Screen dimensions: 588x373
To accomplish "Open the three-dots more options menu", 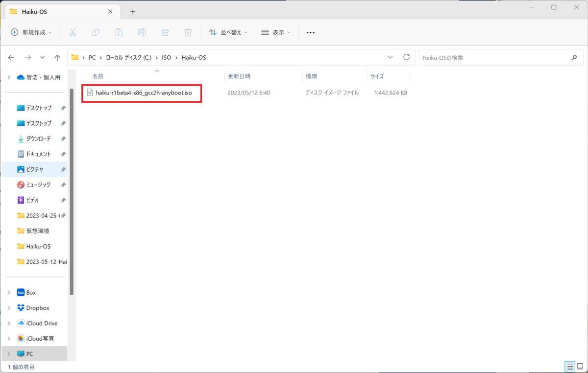I will pos(311,32).
